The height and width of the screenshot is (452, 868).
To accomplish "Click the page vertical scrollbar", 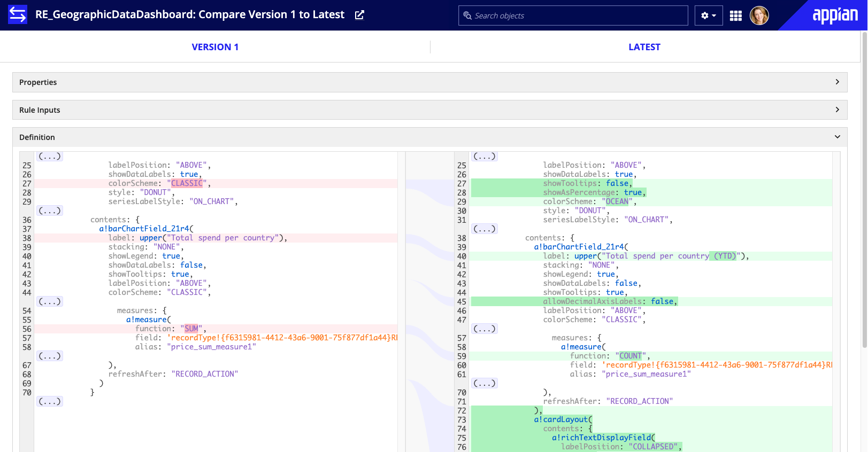I will pos(864,190).
